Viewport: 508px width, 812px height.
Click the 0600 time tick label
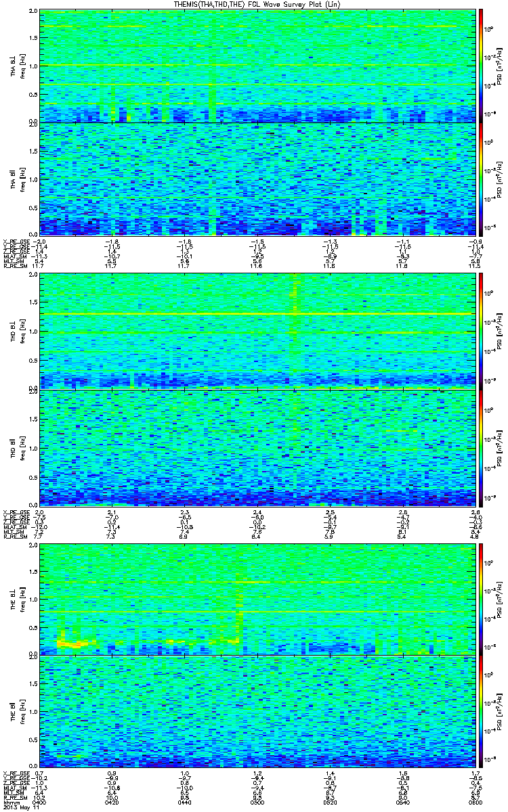475,803
